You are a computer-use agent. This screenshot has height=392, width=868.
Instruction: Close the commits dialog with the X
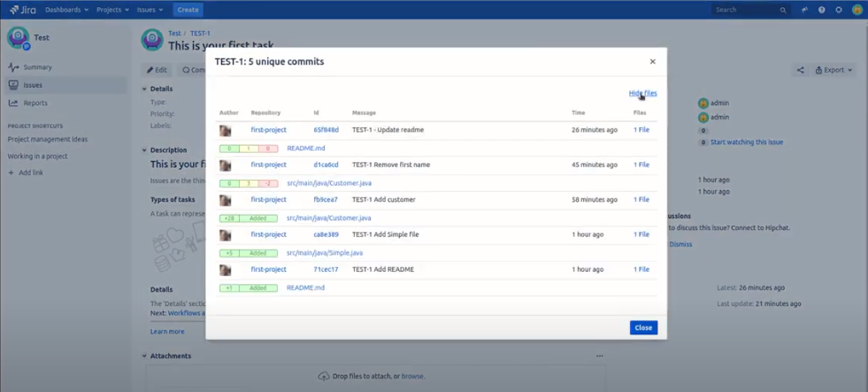point(653,61)
